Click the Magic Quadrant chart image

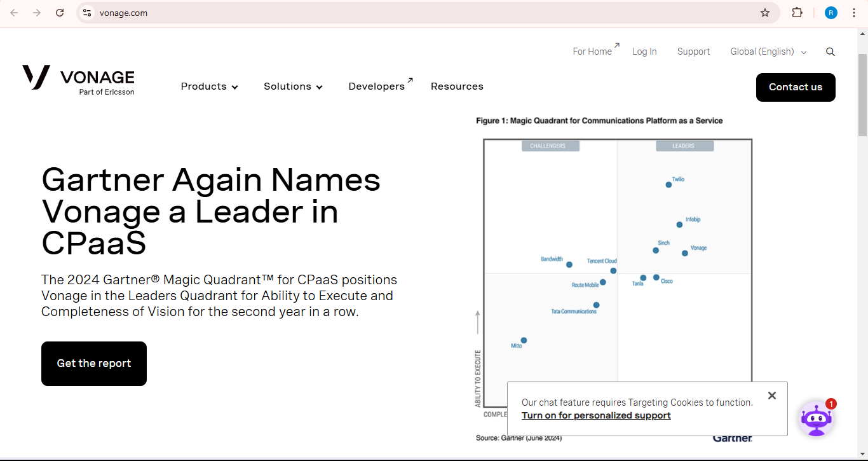point(614,279)
